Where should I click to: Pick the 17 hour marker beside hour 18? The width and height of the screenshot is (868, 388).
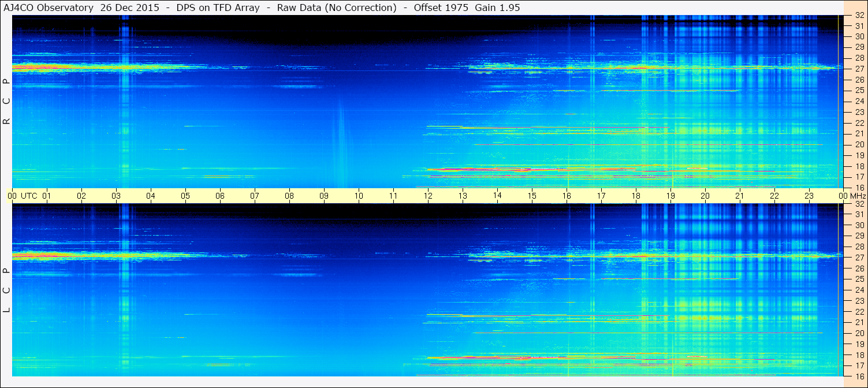coord(601,196)
